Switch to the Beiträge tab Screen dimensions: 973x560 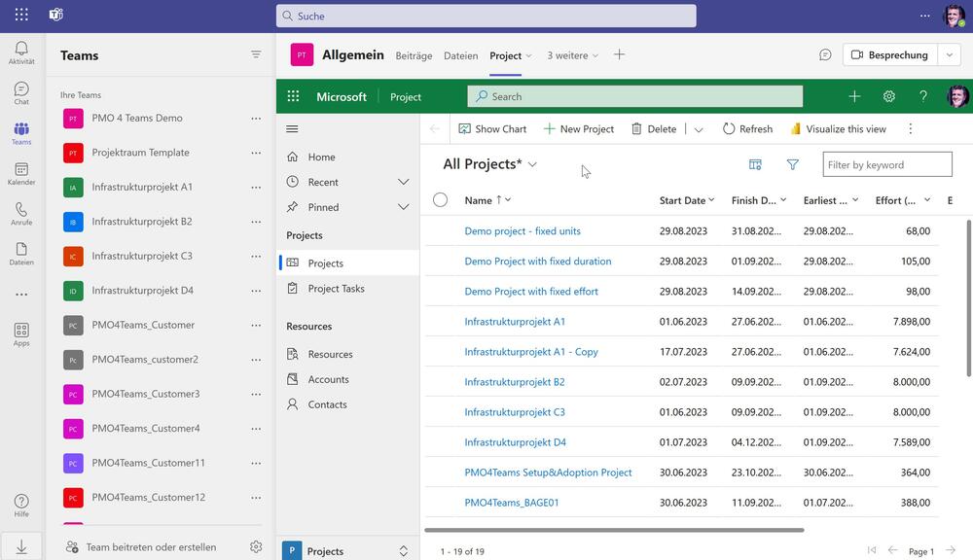[x=414, y=55]
